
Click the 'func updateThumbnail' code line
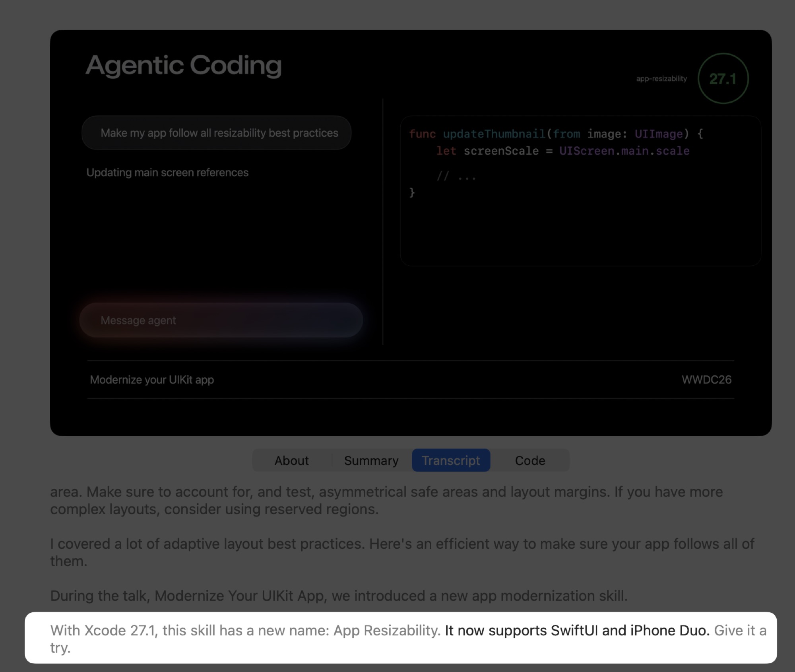(x=556, y=134)
